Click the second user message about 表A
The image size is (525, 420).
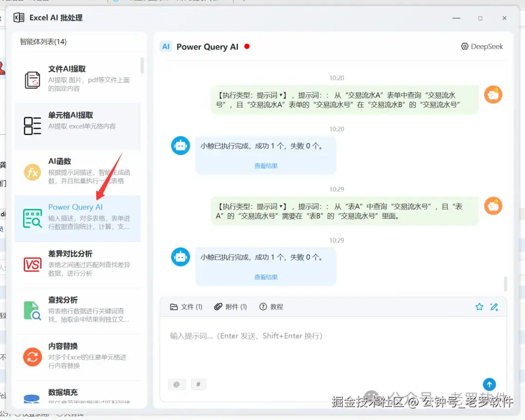[x=345, y=211]
